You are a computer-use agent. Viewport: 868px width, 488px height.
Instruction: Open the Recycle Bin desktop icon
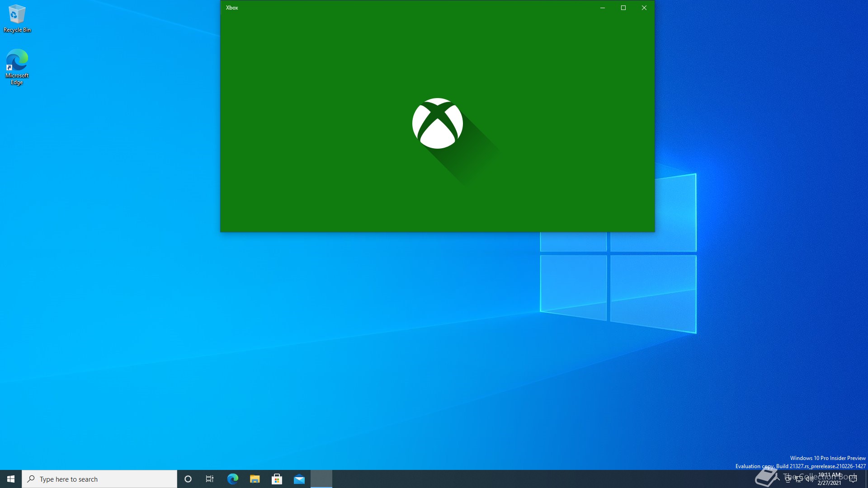[17, 19]
